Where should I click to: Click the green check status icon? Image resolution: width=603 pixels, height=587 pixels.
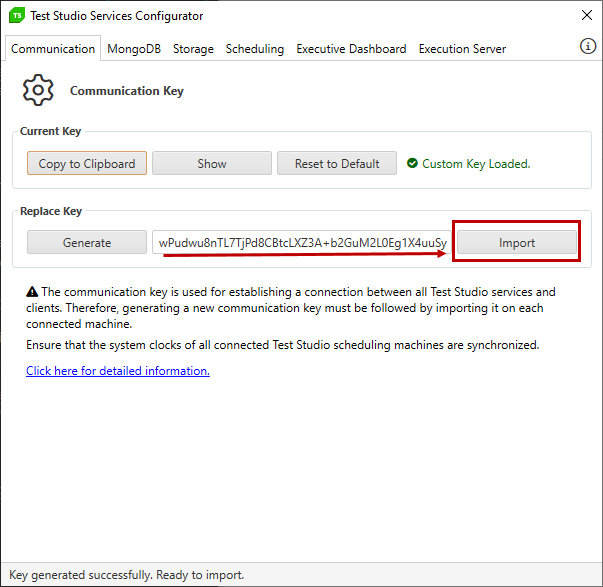pos(412,163)
